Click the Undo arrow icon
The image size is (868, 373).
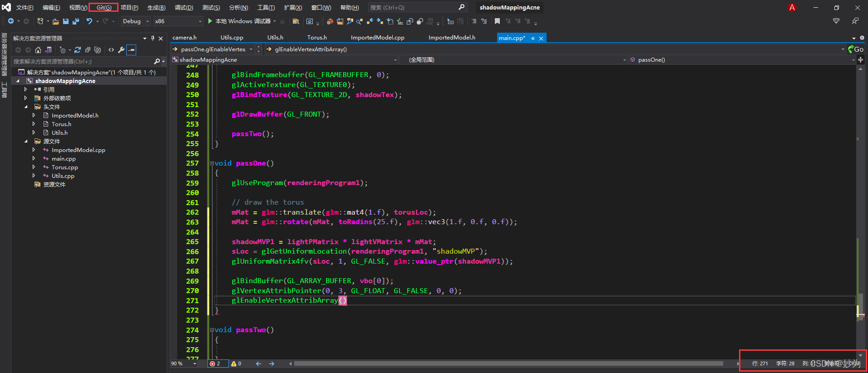(x=89, y=21)
